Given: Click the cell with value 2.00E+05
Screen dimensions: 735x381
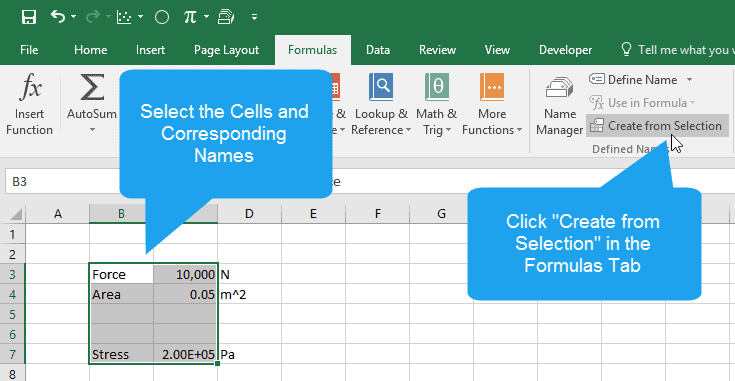Looking at the screenshot, I should pos(185,354).
